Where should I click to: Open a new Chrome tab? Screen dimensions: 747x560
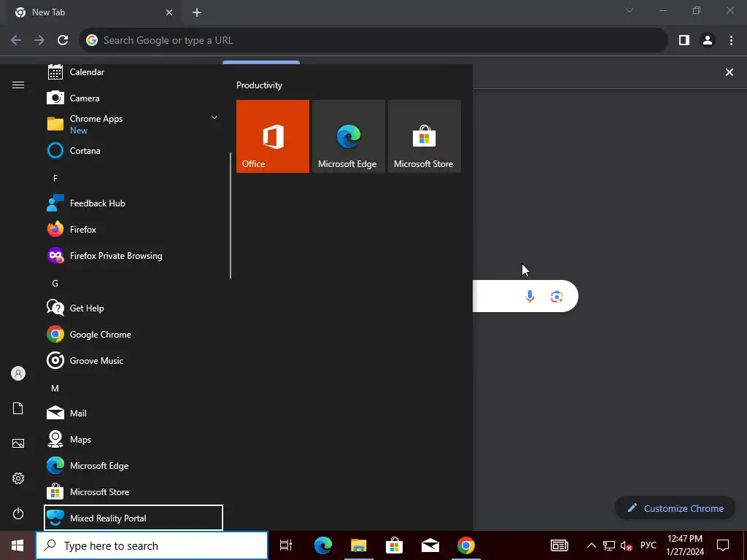pyautogui.click(x=197, y=12)
